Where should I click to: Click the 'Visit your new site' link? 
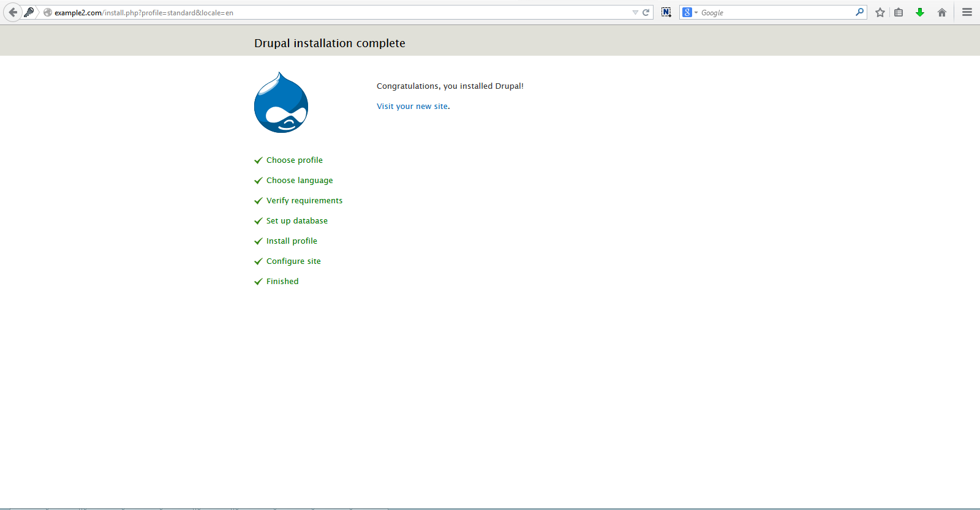coord(412,106)
